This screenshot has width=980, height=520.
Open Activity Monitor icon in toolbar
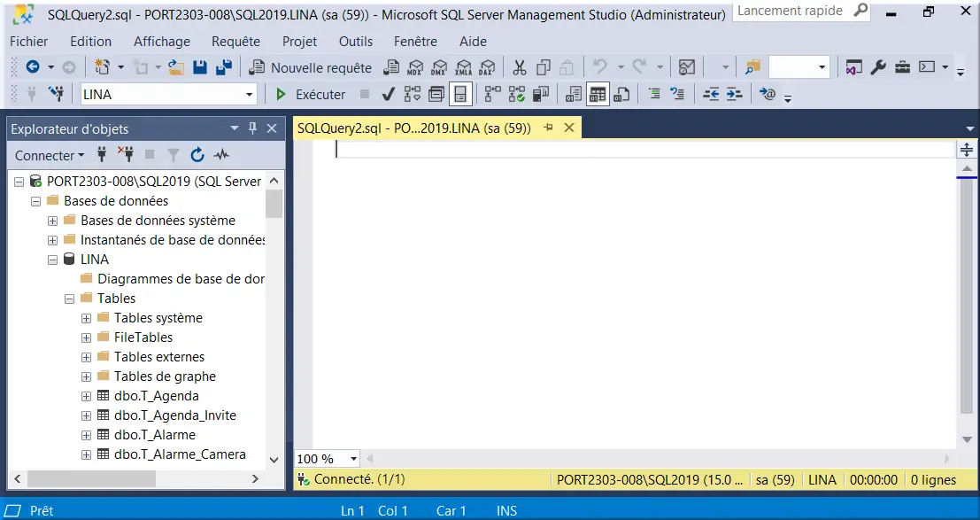[687, 67]
